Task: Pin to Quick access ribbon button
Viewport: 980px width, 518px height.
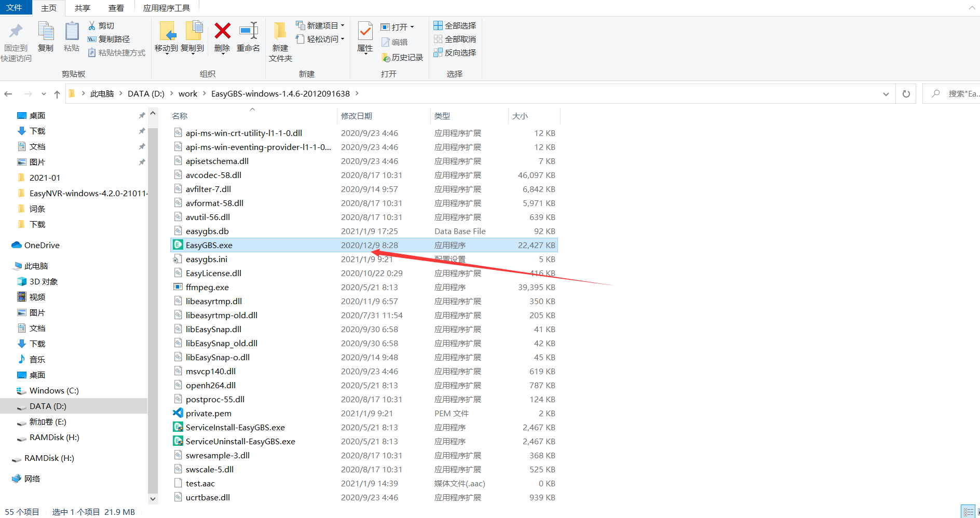Action: click(16, 43)
